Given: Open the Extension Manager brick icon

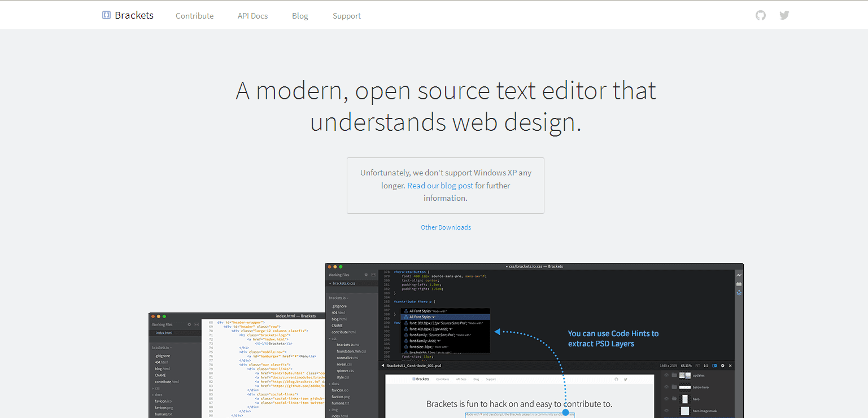Looking at the screenshot, I should pos(739,284).
